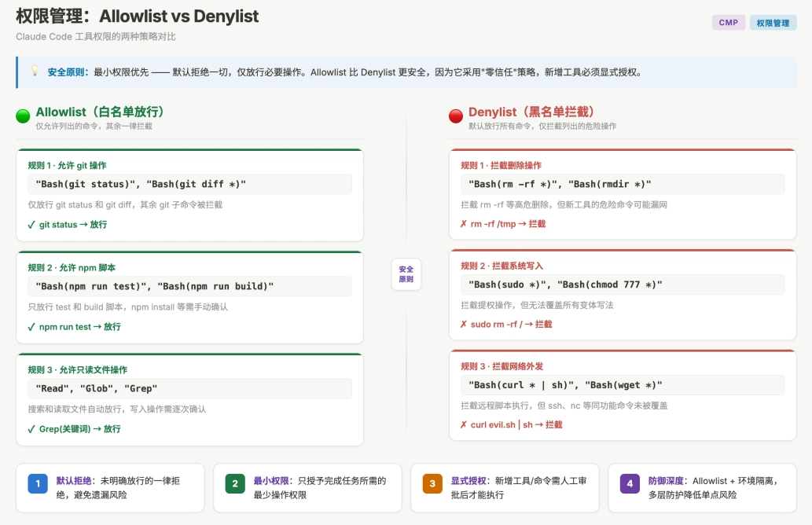Click the Allowlist（白名单放行）section title
The width and height of the screenshot is (812, 525).
coord(101,112)
